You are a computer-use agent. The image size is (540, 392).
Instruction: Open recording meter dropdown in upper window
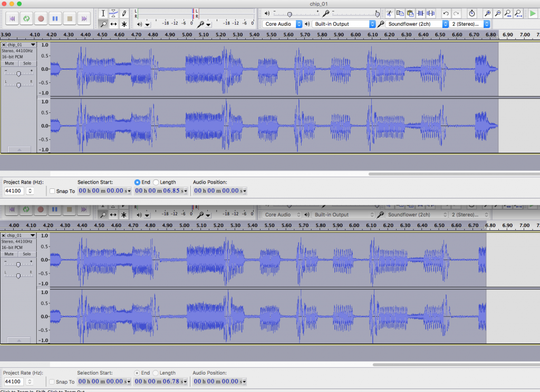208,24
